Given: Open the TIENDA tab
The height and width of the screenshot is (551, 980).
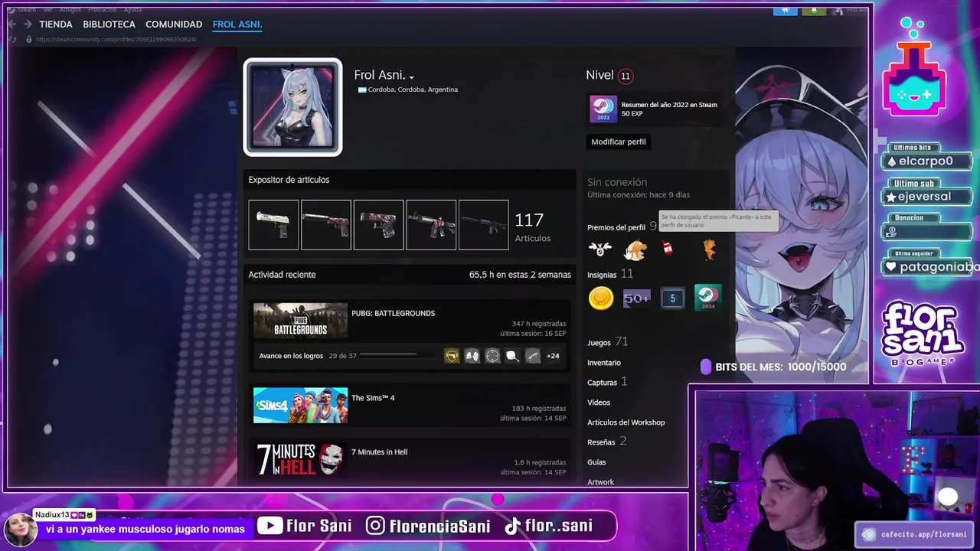Looking at the screenshot, I should [56, 24].
